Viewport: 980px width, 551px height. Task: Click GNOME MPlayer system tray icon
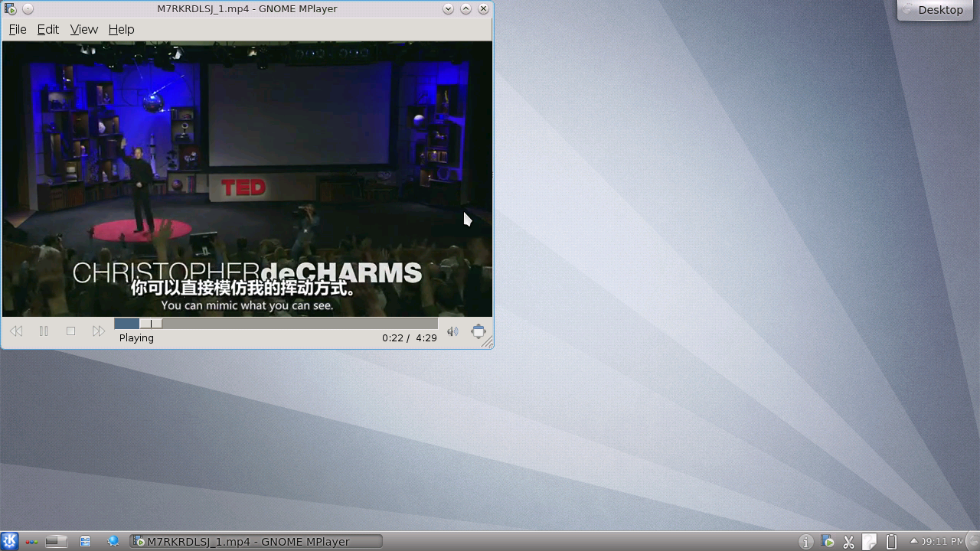(x=828, y=542)
